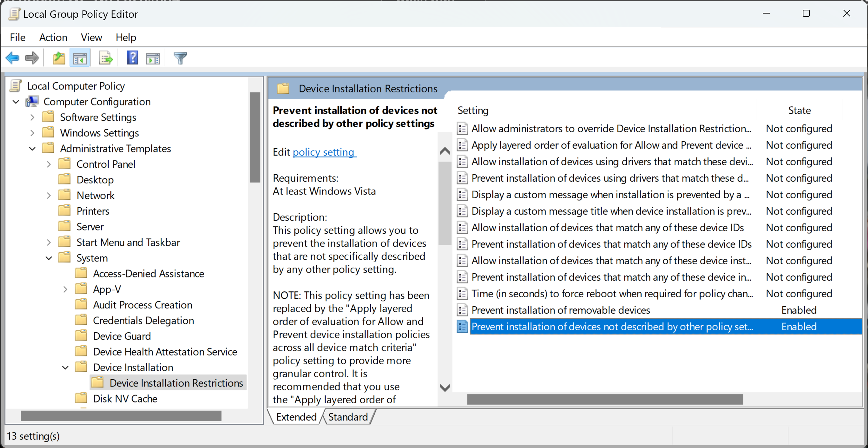Open the Help menu
The height and width of the screenshot is (448, 868).
(126, 37)
